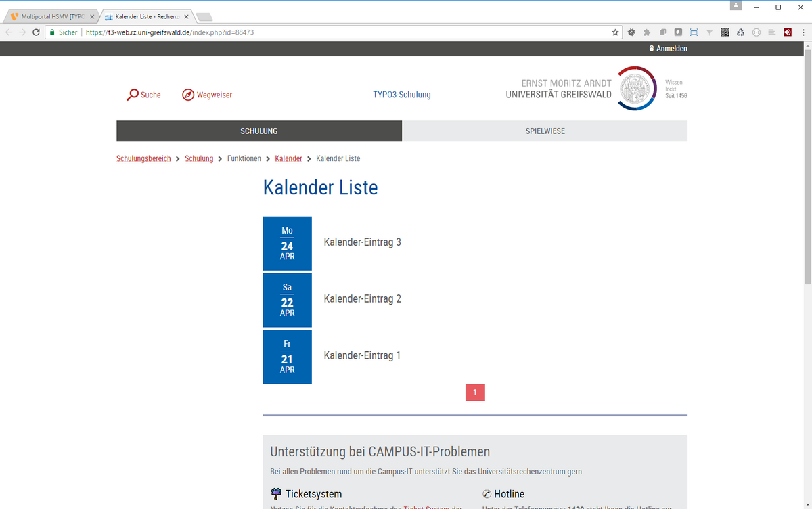Image resolution: width=812 pixels, height=509 pixels.
Task: Open the SCHULUNG navigation menu
Action: pos(259,131)
